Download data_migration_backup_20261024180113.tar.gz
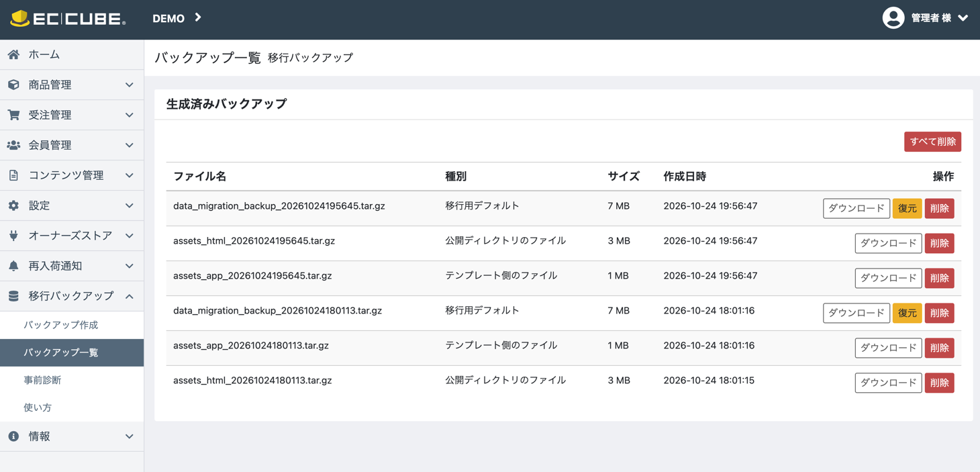980x472 pixels. tap(856, 313)
